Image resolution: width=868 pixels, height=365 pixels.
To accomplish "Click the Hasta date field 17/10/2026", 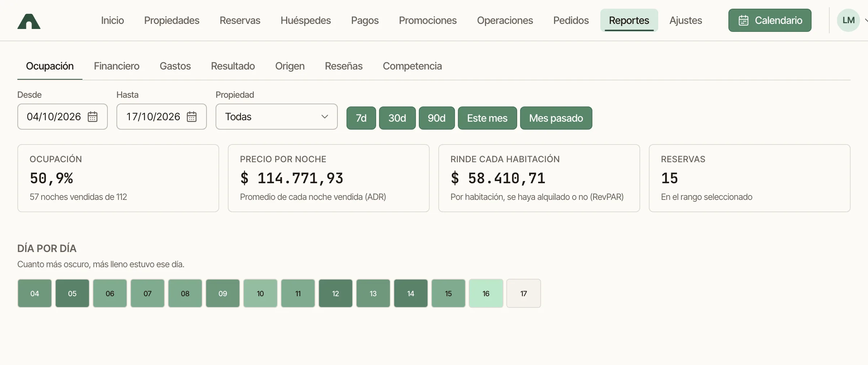I will [161, 117].
